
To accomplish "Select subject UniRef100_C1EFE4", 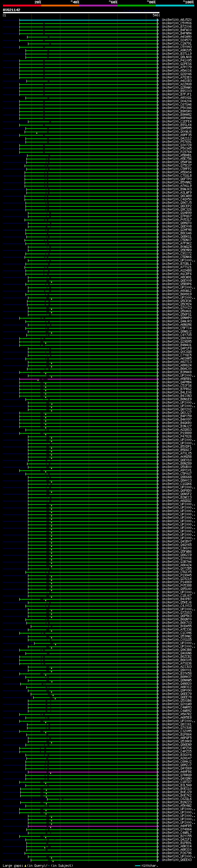I will click(177, 121).
